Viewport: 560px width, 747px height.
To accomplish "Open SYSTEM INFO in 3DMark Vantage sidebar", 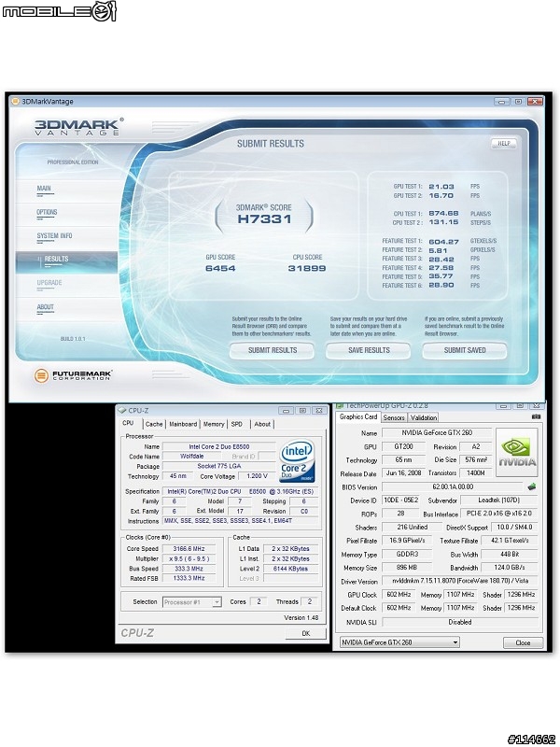I will pos(54,236).
